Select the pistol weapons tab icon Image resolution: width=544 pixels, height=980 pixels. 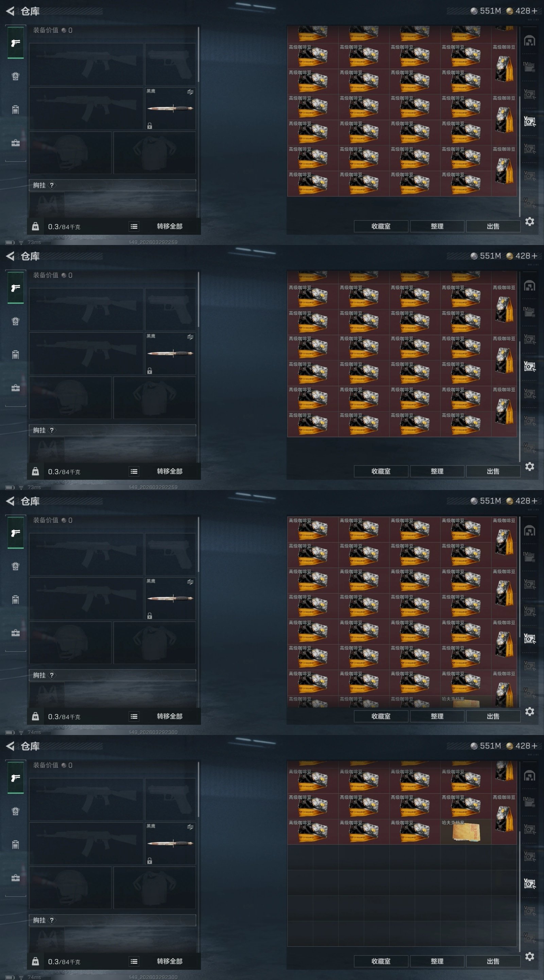point(16,43)
